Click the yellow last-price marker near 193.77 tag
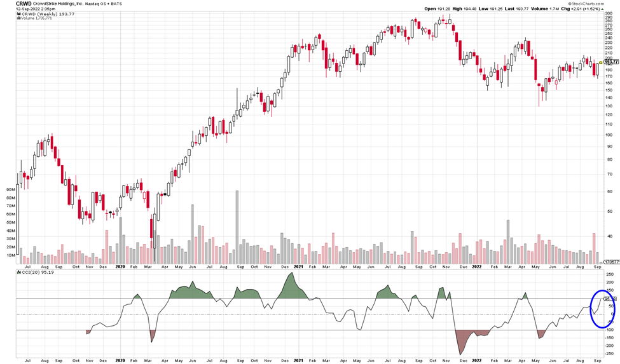620x364 pixels. coord(602,62)
